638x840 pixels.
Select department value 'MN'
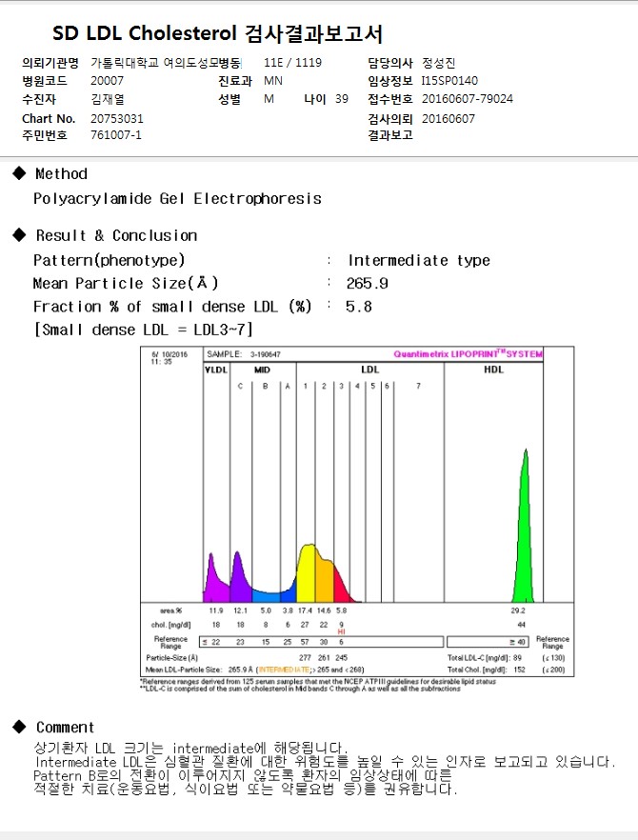[x=273, y=81]
